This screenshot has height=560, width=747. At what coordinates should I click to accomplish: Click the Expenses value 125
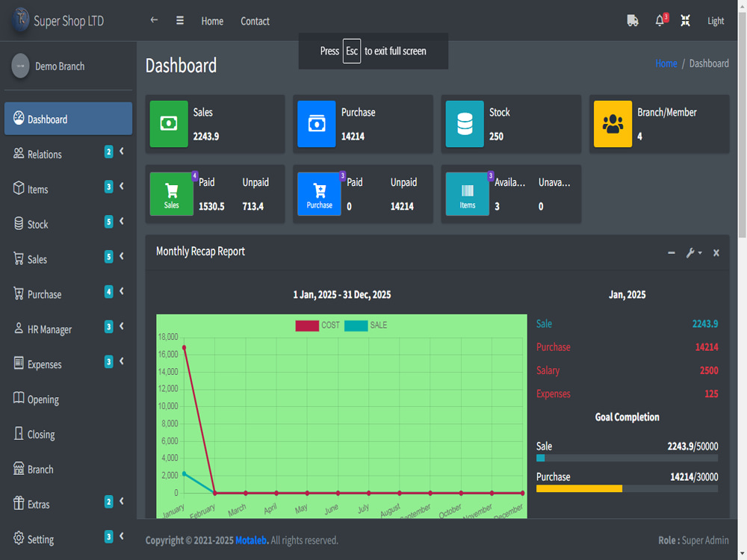tap(711, 393)
